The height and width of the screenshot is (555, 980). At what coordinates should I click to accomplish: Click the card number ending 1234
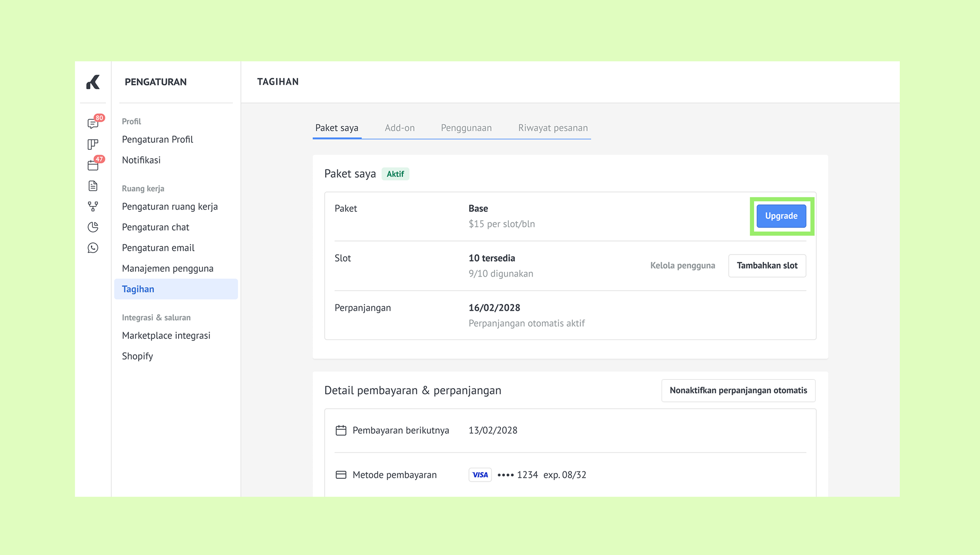point(518,475)
